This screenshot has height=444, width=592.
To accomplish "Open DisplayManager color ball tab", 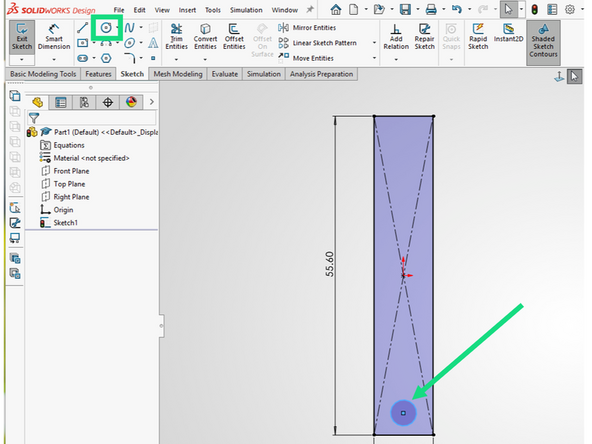I will pos(131,102).
